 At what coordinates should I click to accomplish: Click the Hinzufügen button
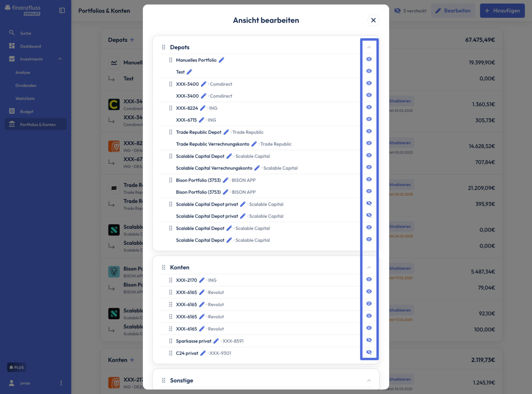(502, 11)
